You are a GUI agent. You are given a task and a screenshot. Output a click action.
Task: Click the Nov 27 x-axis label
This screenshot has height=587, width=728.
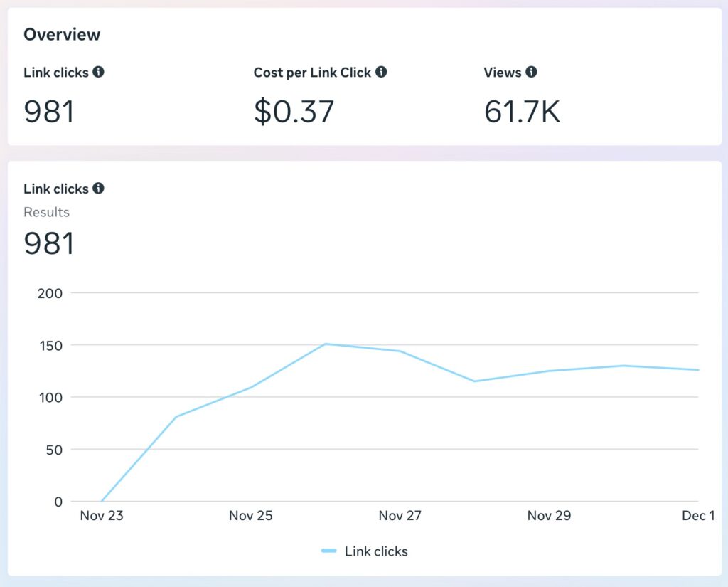(x=400, y=516)
